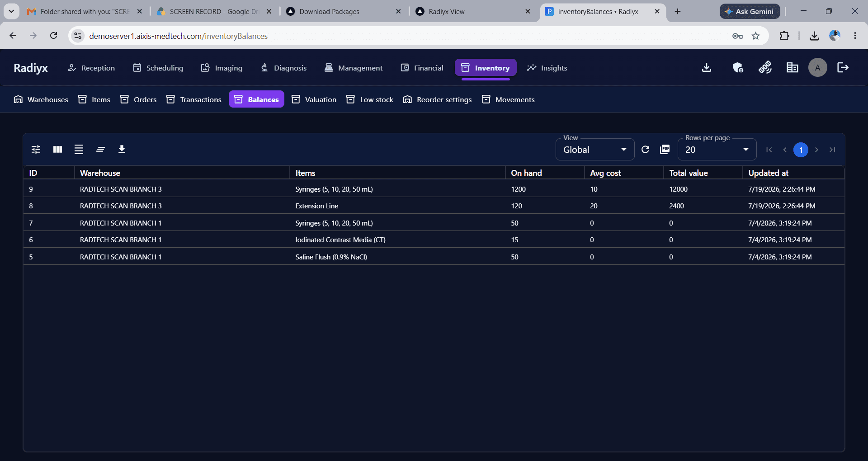Image resolution: width=868 pixels, height=461 pixels.
Task: Export the table with the download arrow icon
Action: [122, 149]
